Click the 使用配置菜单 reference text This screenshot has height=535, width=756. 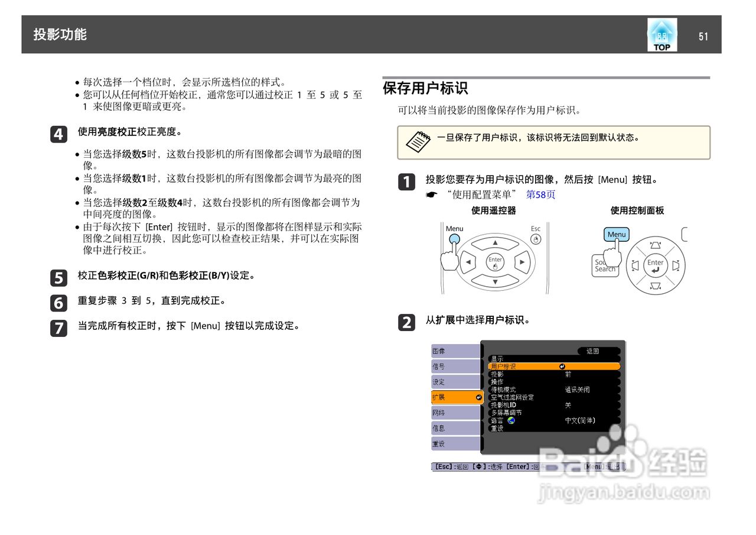(481, 194)
